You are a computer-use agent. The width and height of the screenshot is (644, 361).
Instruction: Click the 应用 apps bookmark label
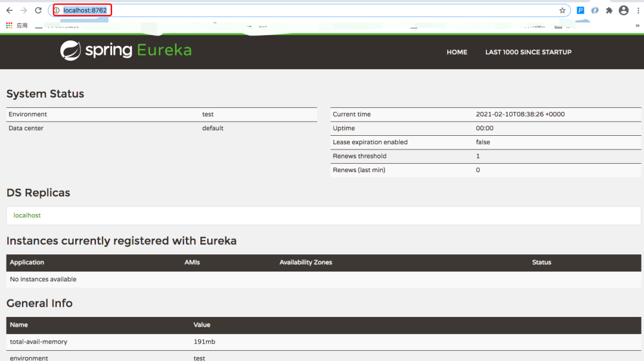22,26
